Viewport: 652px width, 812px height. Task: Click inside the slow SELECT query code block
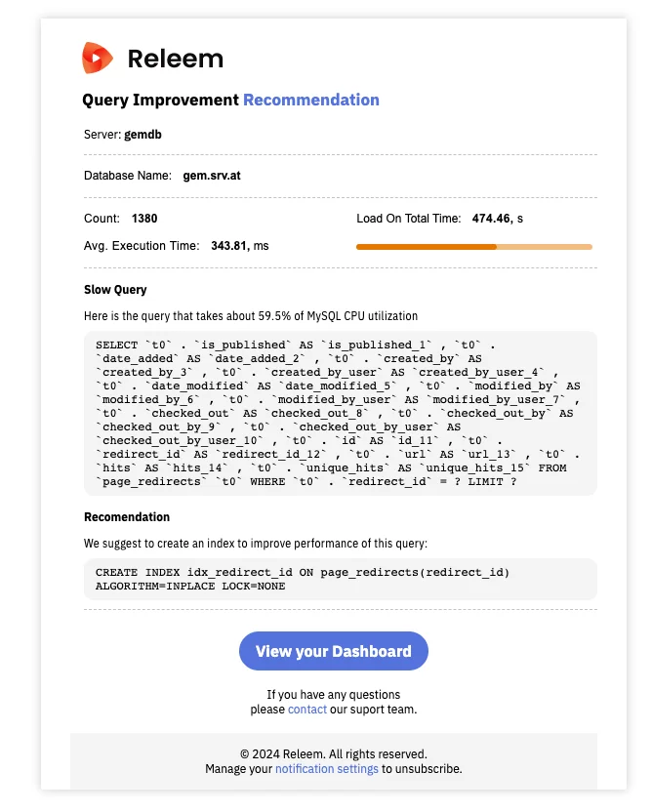(340, 413)
